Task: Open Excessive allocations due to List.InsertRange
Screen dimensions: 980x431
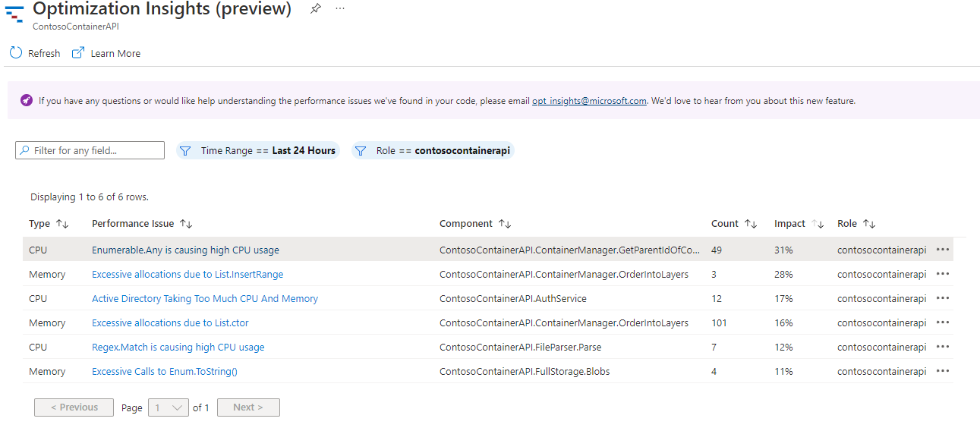Action: coord(187,274)
